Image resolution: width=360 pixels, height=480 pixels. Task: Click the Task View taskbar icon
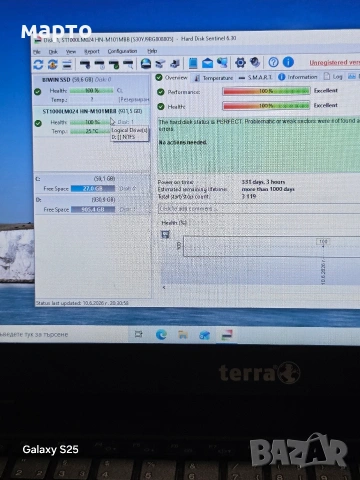tap(139, 334)
